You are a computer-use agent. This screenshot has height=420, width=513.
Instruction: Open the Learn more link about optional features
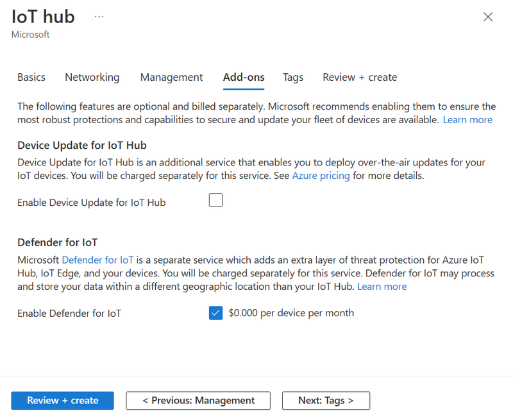tap(467, 119)
